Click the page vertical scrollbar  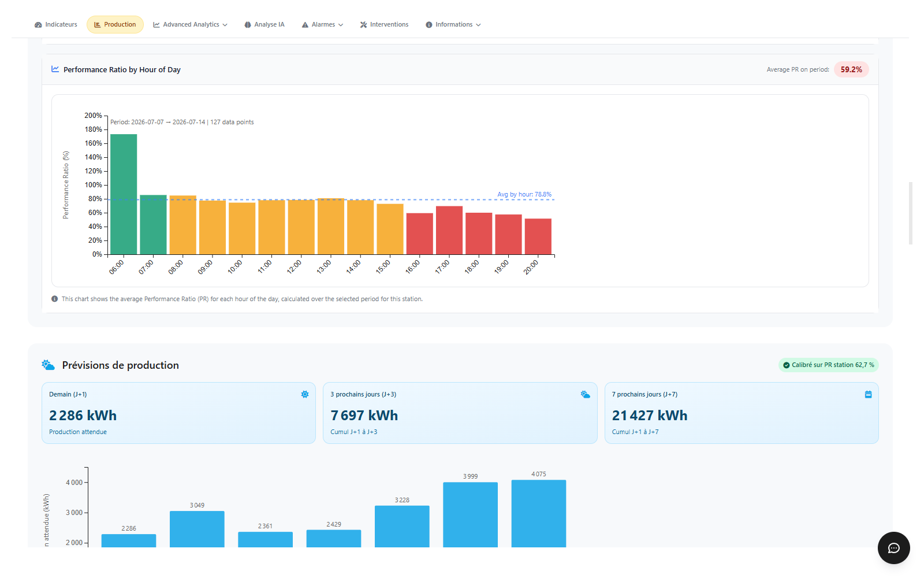(x=911, y=213)
